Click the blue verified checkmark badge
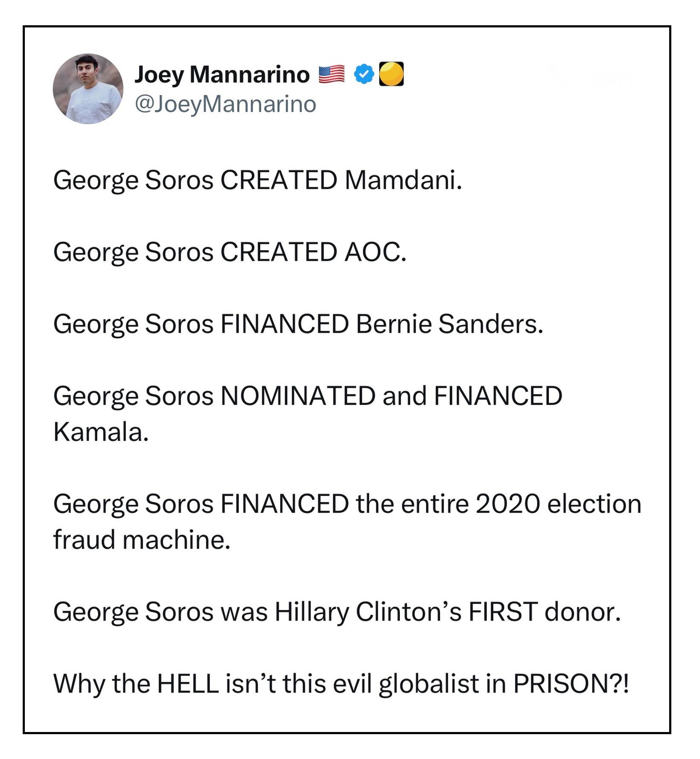This screenshot has height=759, width=700. (364, 75)
